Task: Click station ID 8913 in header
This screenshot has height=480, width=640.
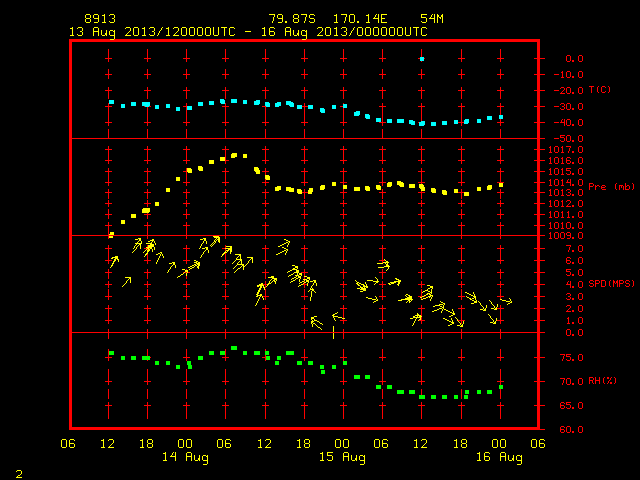Action: (100, 19)
